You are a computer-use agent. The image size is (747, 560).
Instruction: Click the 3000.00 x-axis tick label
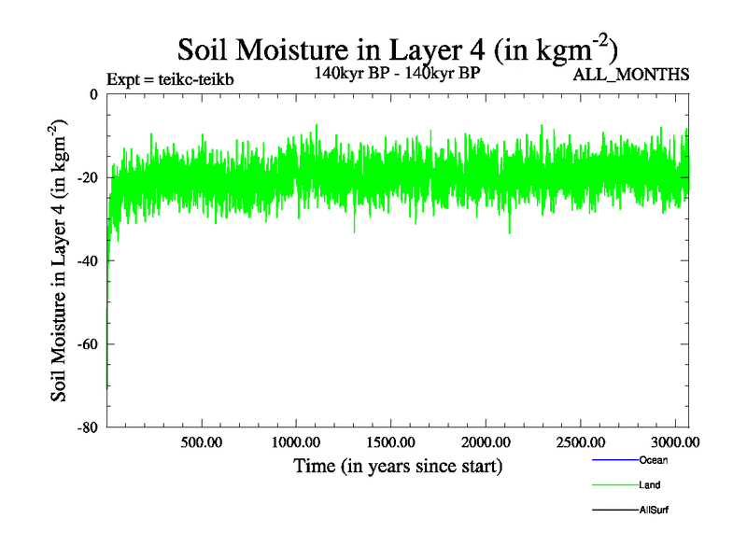tap(672, 441)
